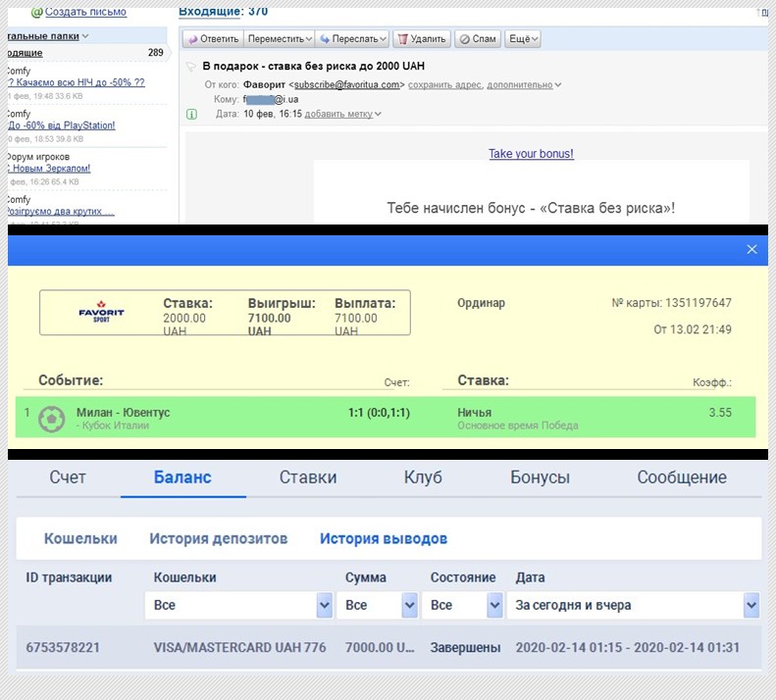
Task: Open the Comfy Розігруємо два крутих email
Action: pos(61,211)
